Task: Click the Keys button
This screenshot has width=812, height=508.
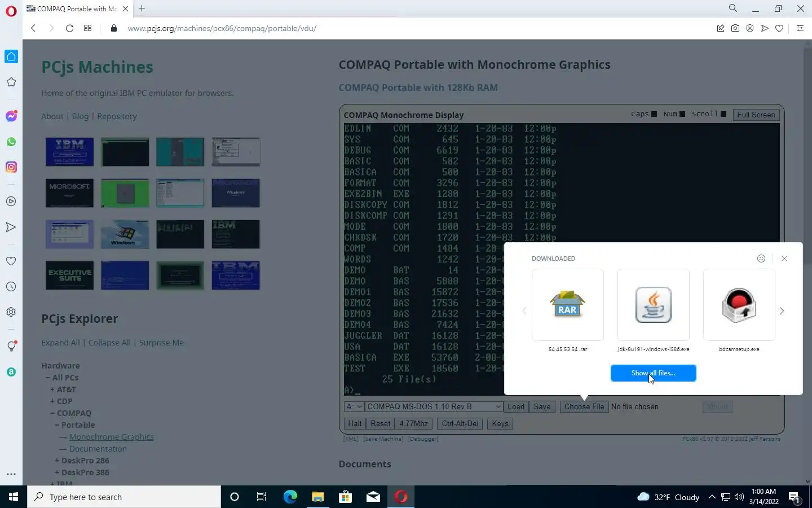Action: [x=500, y=423]
